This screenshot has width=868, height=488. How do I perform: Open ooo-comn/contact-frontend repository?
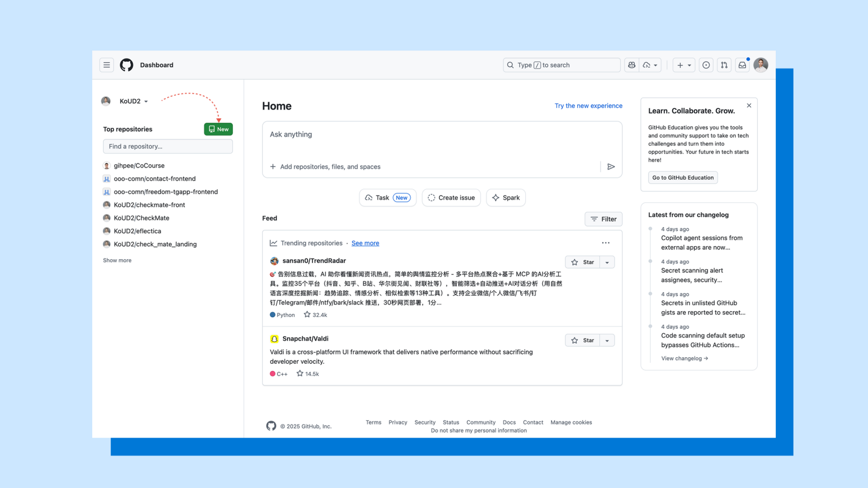(x=155, y=179)
